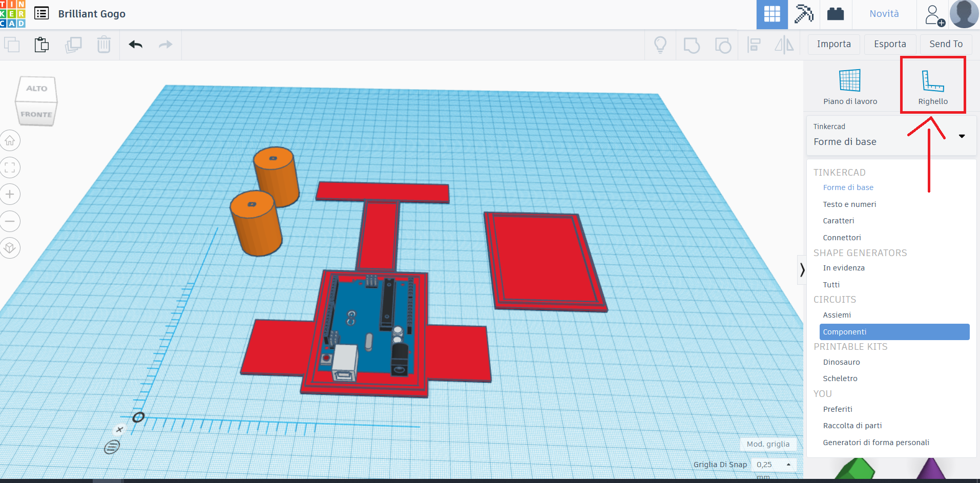
Task: Select the standalone red rectangular frame
Action: tap(545, 261)
